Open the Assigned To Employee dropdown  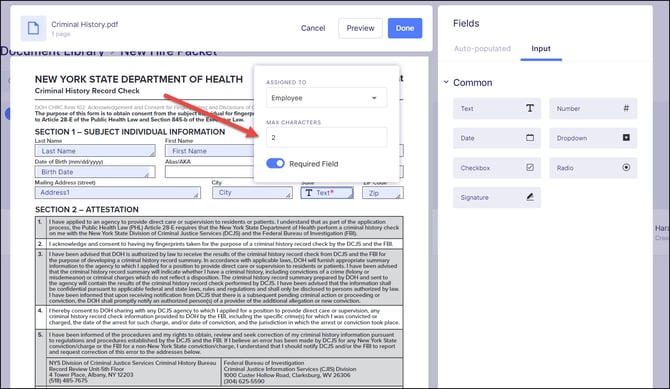pyautogui.click(x=326, y=98)
